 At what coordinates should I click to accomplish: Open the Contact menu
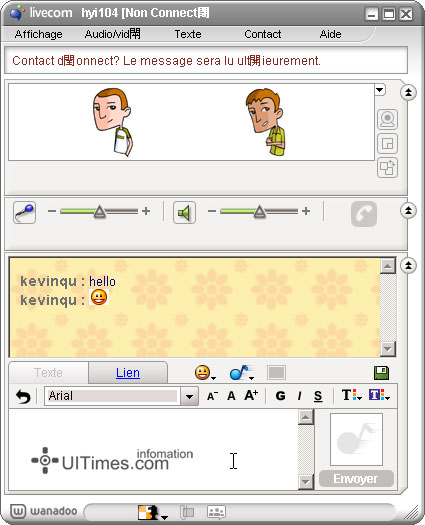point(263,34)
